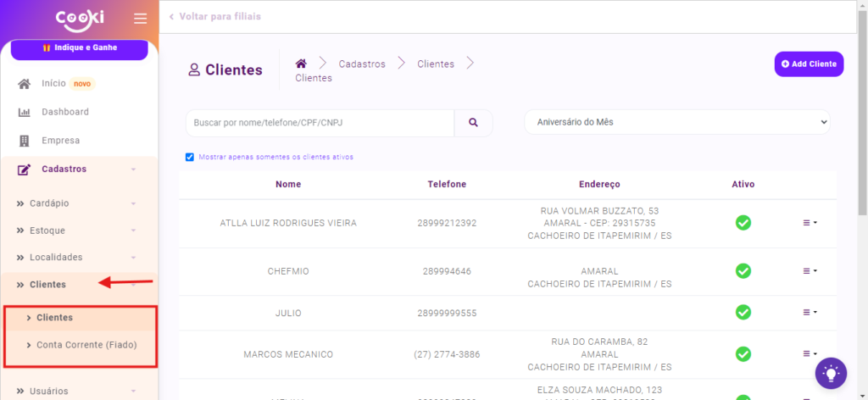
Task: Click the hamburger menu icon beside Cooki logo
Action: [140, 19]
